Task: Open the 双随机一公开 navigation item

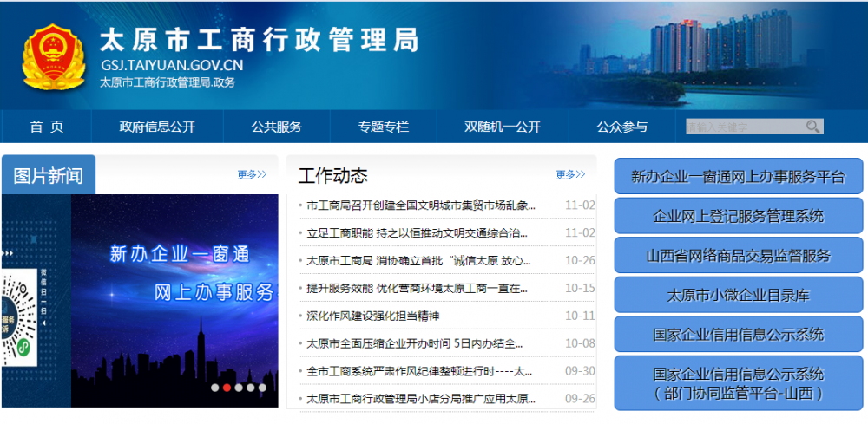Action: [x=502, y=127]
